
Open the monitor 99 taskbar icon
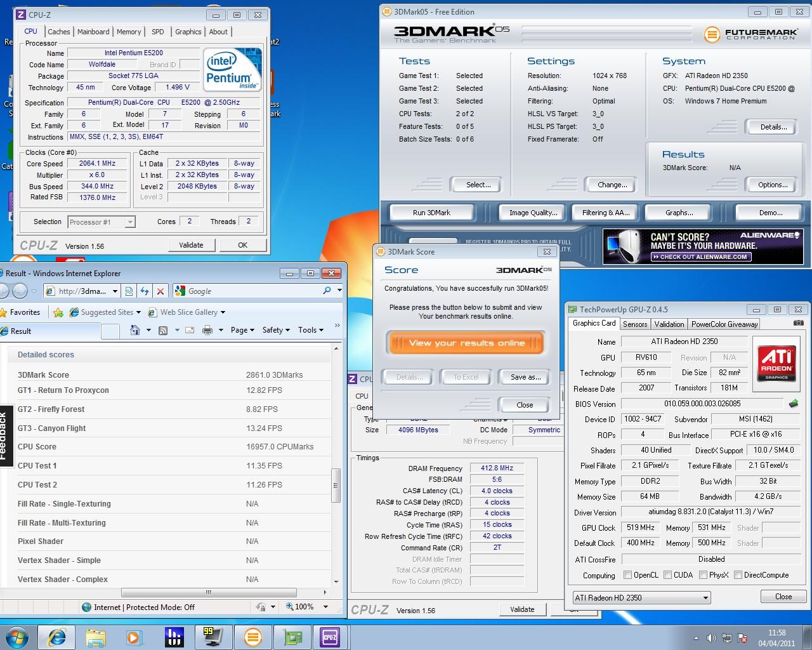[213, 637]
